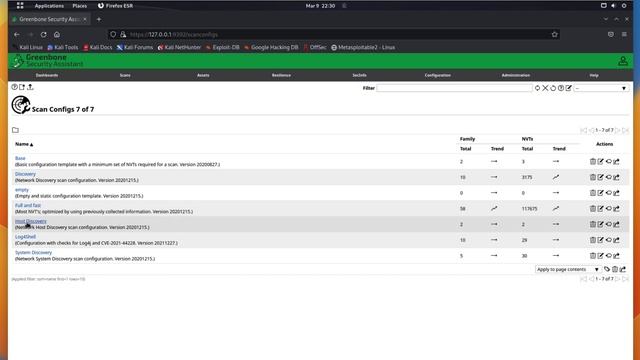Open the Log4Shell config link
The width and height of the screenshot is (640, 360).
(x=25, y=237)
